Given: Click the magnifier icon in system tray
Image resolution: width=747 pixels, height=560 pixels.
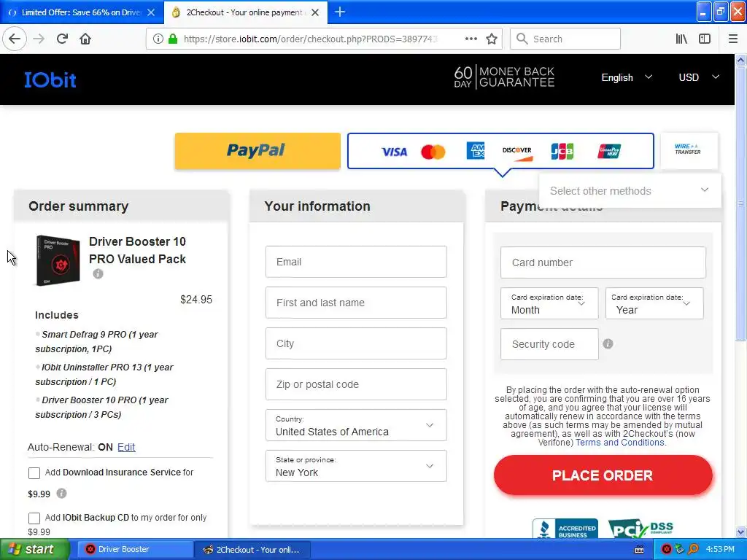Looking at the screenshot, I should (693, 550).
